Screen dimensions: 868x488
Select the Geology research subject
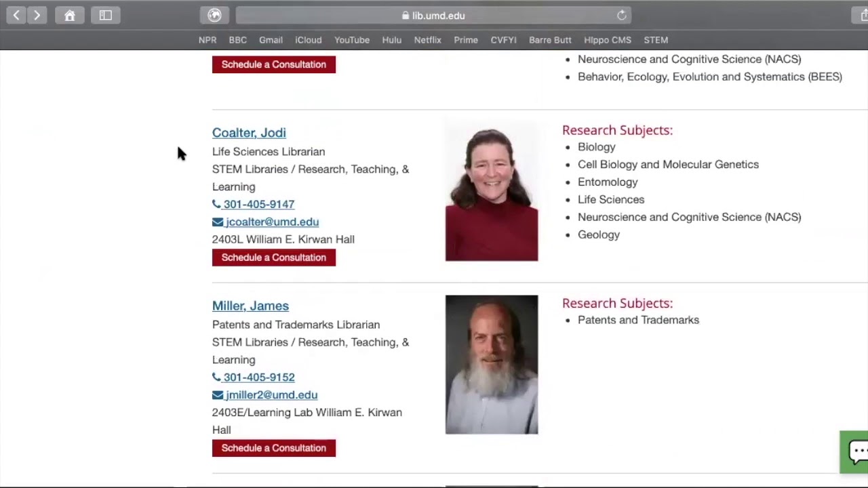599,235
